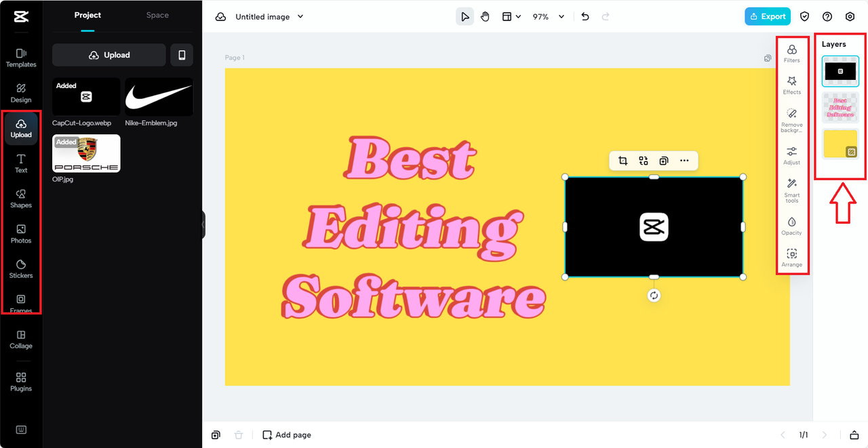The width and height of the screenshot is (868, 448).
Task: Click the black CapCut logo image on canvas
Action: pyautogui.click(x=654, y=227)
